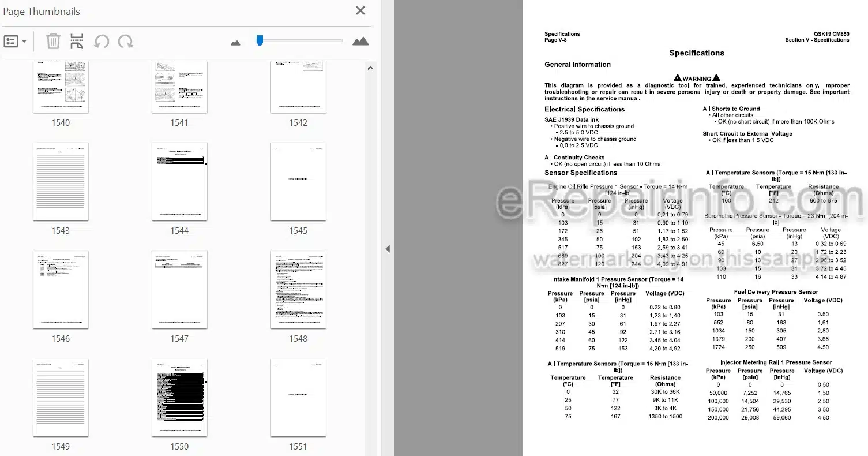
Task: Select page 1541 thumbnail
Action: click(179, 87)
